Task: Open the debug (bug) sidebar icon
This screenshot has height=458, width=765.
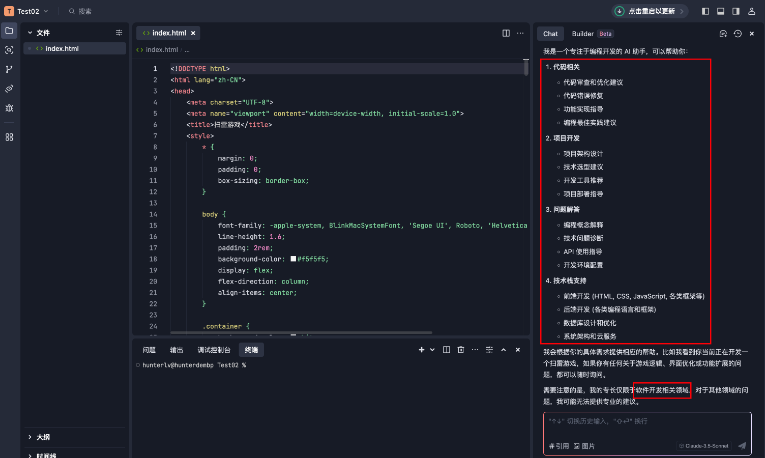Action: click(x=9, y=107)
